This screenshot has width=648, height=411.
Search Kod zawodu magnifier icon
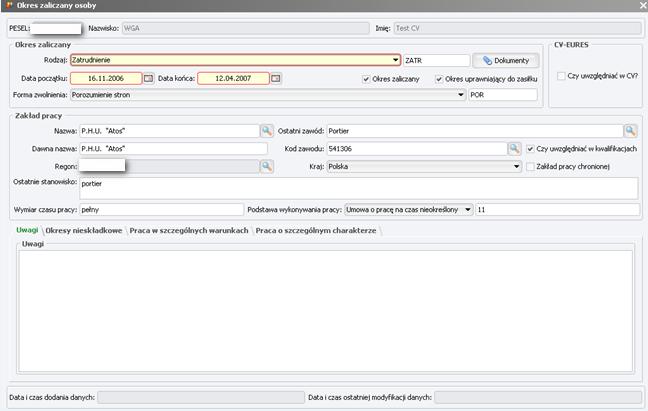click(514, 149)
